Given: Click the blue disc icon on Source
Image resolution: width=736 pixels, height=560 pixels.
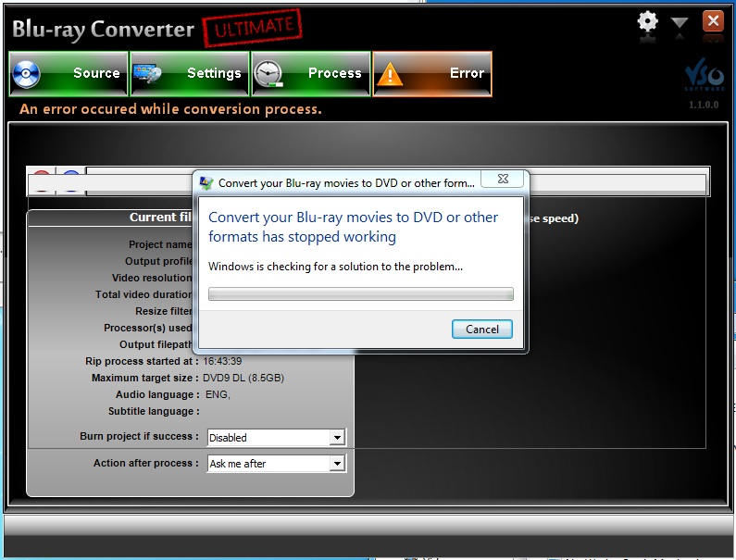Looking at the screenshot, I should 26,74.
